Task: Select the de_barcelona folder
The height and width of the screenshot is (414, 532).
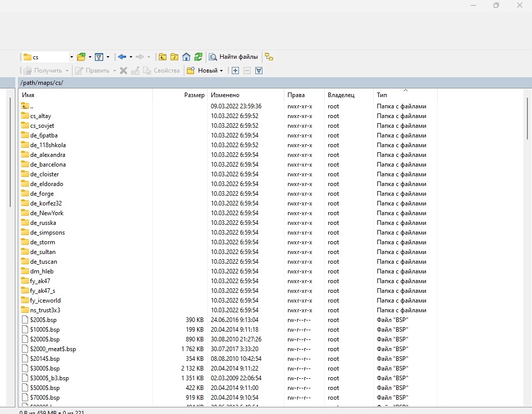Action: click(x=48, y=165)
